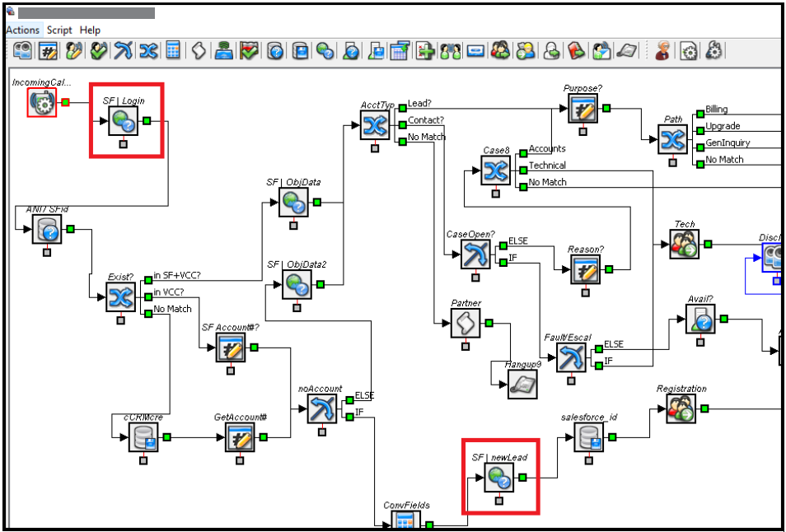This screenshot has width=786, height=532.
Task: Open the Help menu
Action: 91,30
